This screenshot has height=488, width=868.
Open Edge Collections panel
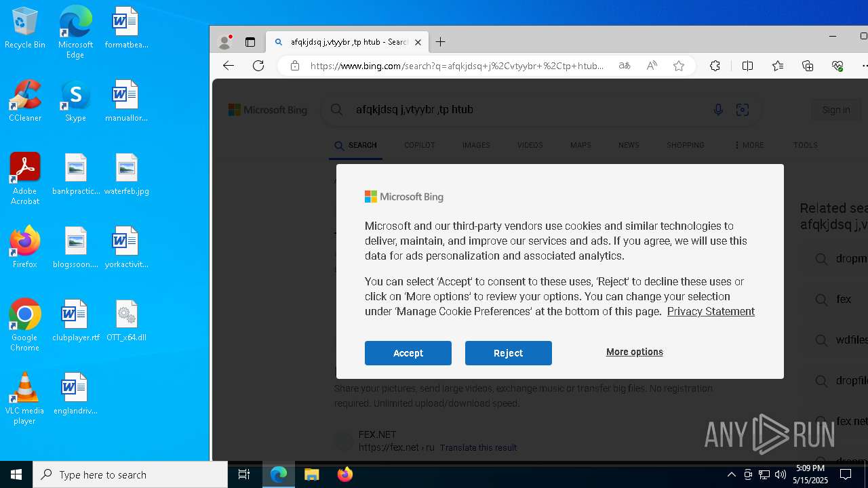point(808,66)
